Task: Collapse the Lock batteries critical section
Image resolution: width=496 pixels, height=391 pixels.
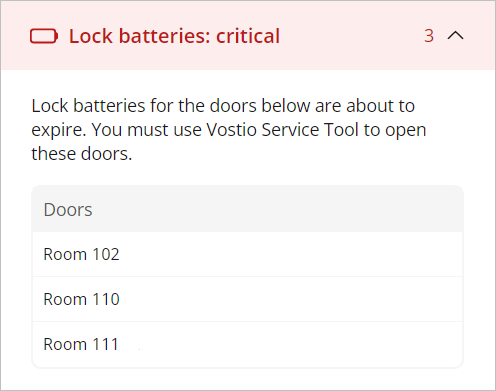Action: [x=455, y=35]
